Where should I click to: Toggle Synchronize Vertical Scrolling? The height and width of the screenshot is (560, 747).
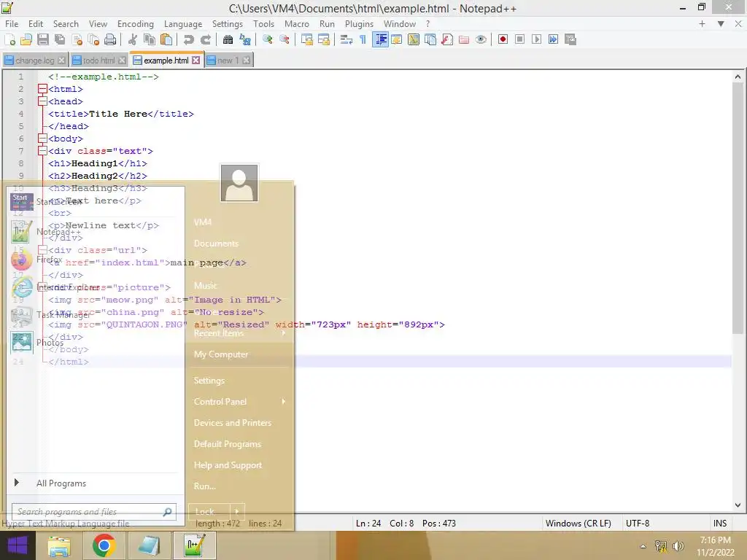tap(307, 39)
